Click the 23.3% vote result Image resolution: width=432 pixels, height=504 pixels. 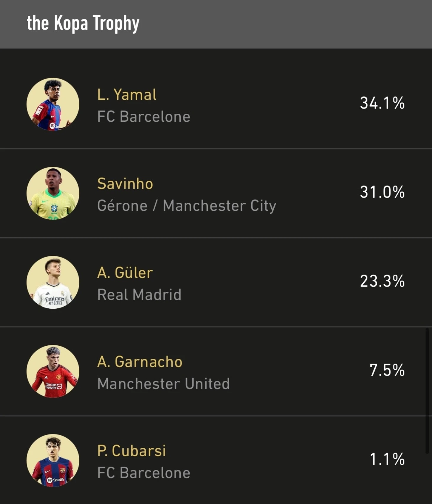coord(382,281)
